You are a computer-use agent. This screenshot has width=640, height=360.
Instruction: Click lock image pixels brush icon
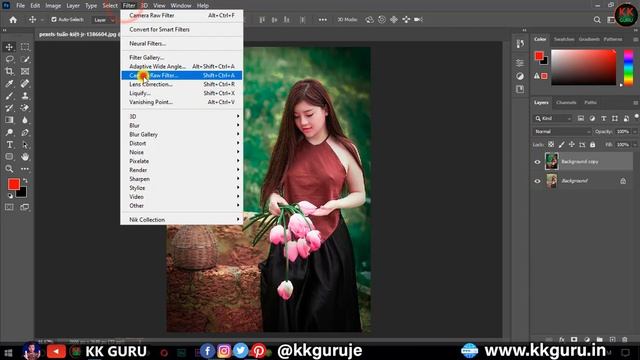[x=562, y=144]
